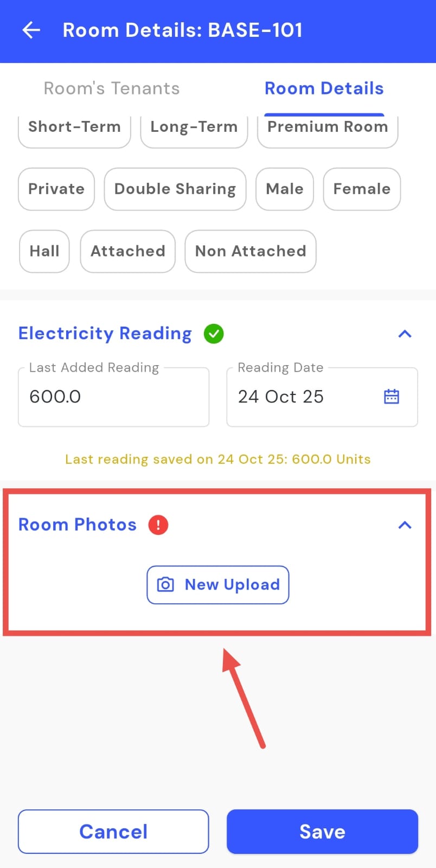Toggle the Long-Term chip

coord(194,129)
